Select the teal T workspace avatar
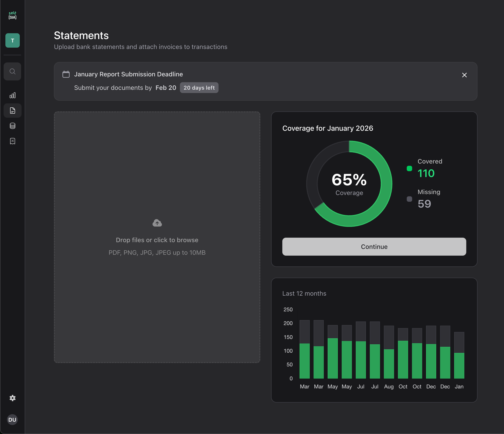The width and height of the screenshot is (504, 434). (12, 40)
